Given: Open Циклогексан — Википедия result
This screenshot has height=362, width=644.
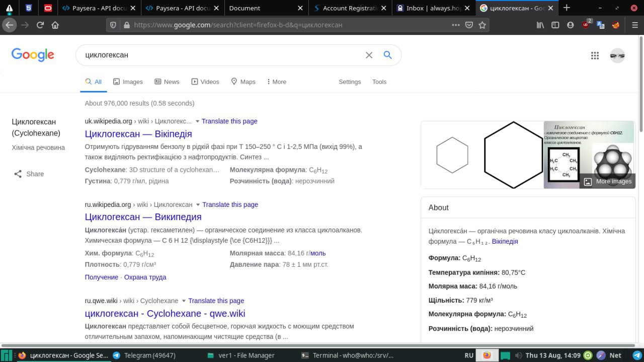Looking at the screenshot, I should click(143, 217).
